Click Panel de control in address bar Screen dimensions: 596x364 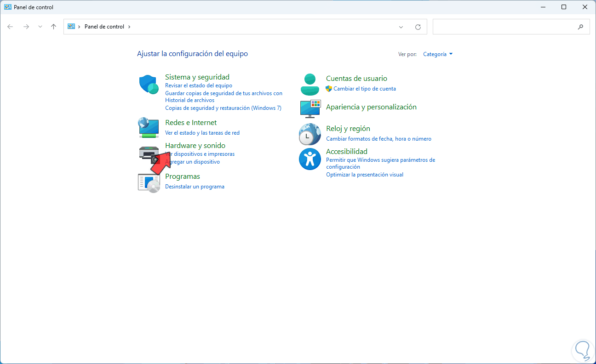[x=104, y=27]
